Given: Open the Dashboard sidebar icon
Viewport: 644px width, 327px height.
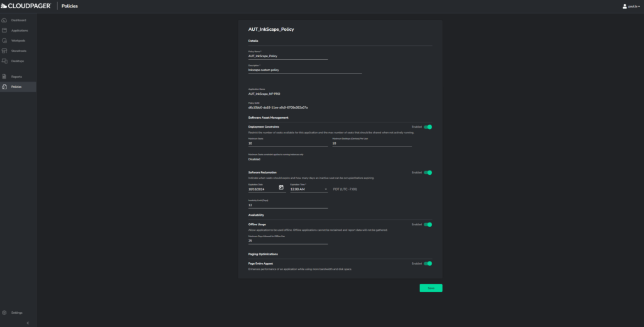Looking at the screenshot, I should 4,20.
